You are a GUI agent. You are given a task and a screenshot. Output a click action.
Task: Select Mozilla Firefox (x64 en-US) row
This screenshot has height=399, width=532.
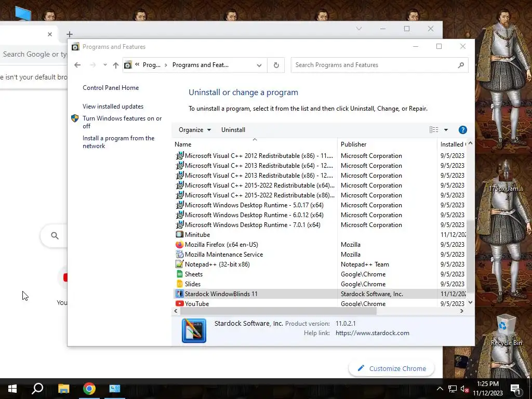pyautogui.click(x=319, y=244)
